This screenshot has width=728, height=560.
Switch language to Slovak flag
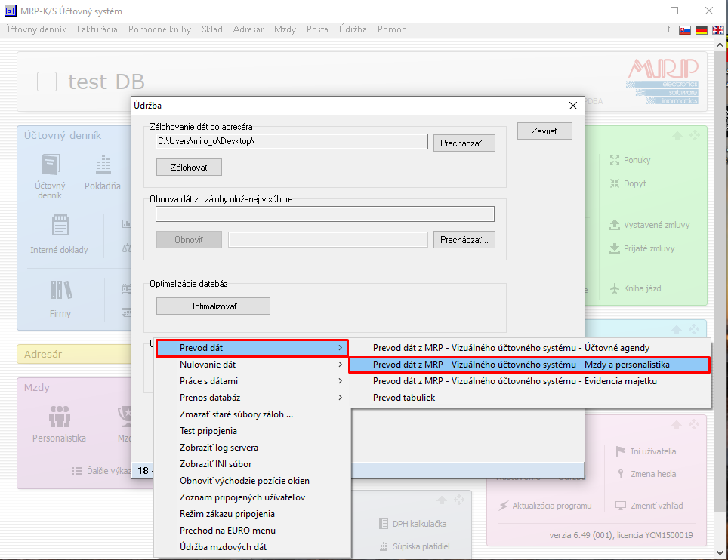coord(685,30)
